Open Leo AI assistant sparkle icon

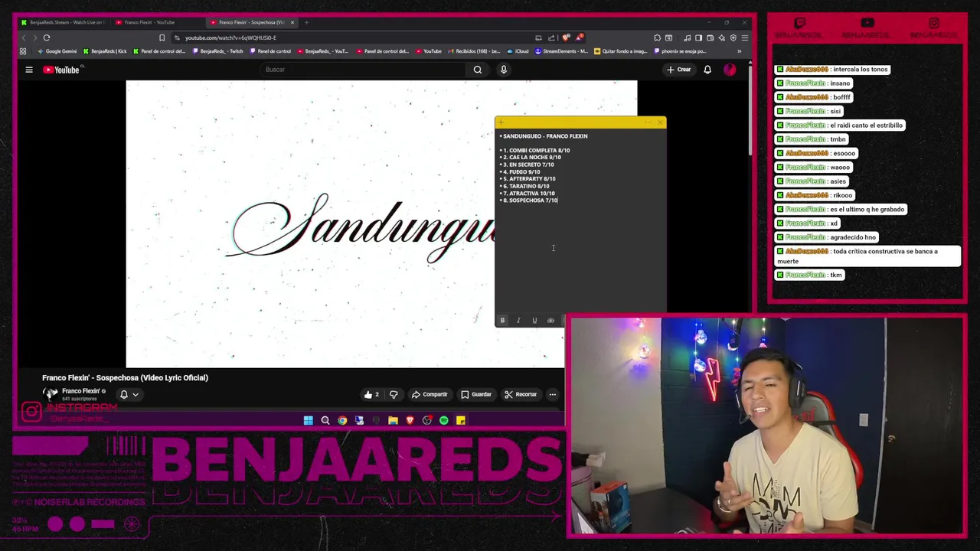click(722, 37)
